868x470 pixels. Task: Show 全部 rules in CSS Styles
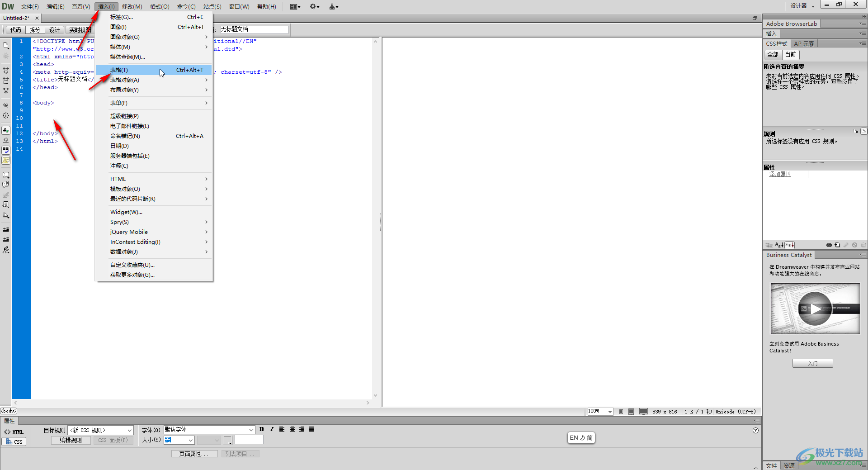pyautogui.click(x=773, y=55)
